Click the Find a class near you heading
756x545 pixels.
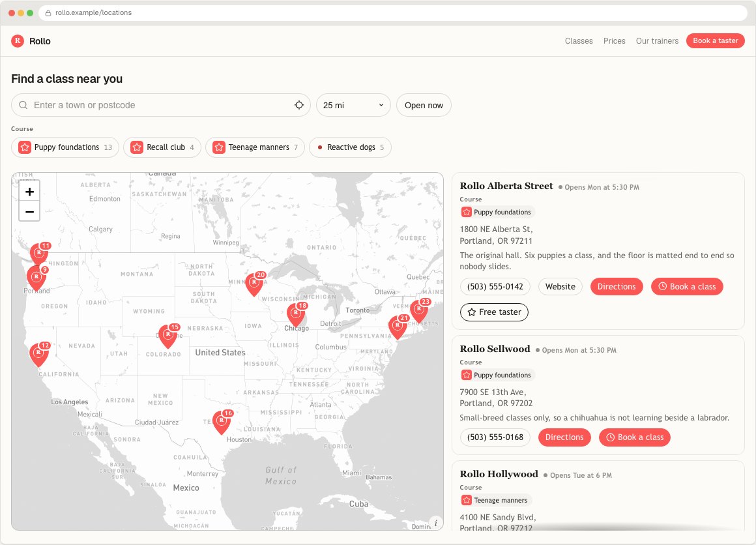[67, 79]
